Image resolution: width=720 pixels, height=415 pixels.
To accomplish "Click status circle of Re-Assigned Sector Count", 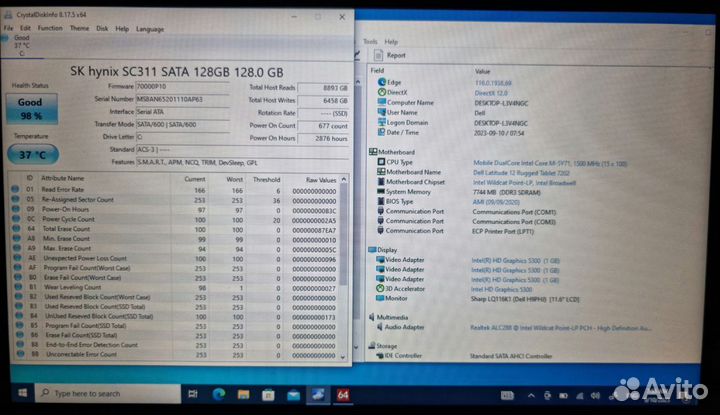I will tap(16, 199).
